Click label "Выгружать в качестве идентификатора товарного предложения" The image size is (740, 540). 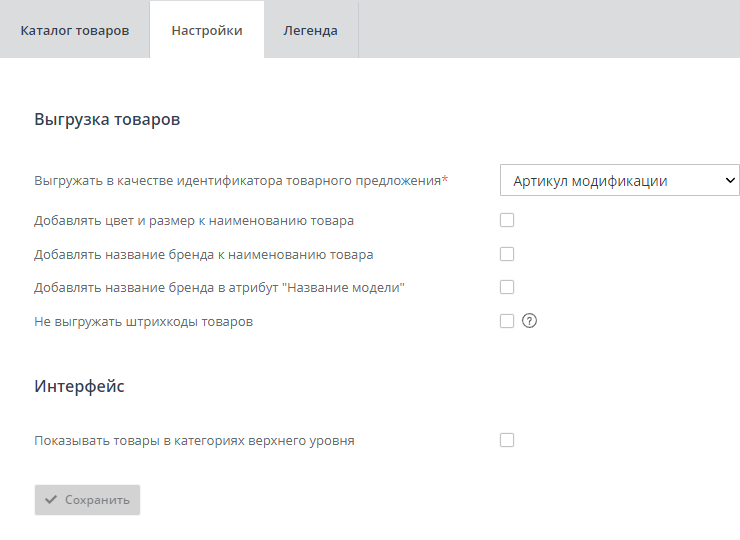coord(240,181)
